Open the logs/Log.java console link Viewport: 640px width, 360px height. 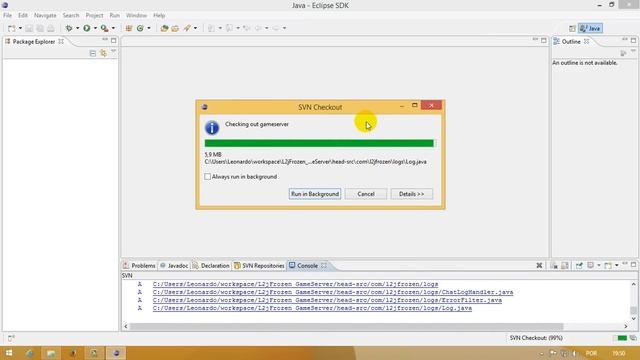(x=312, y=308)
